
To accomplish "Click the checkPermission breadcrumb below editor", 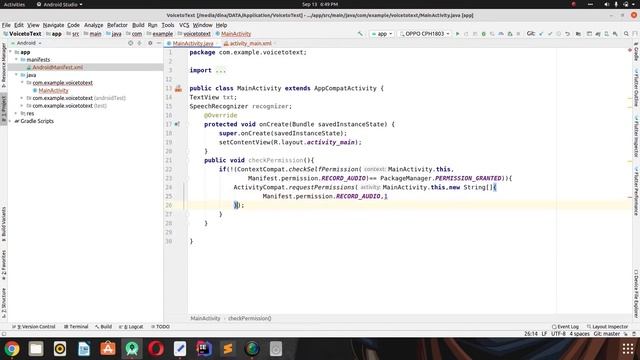I will (249, 318).
